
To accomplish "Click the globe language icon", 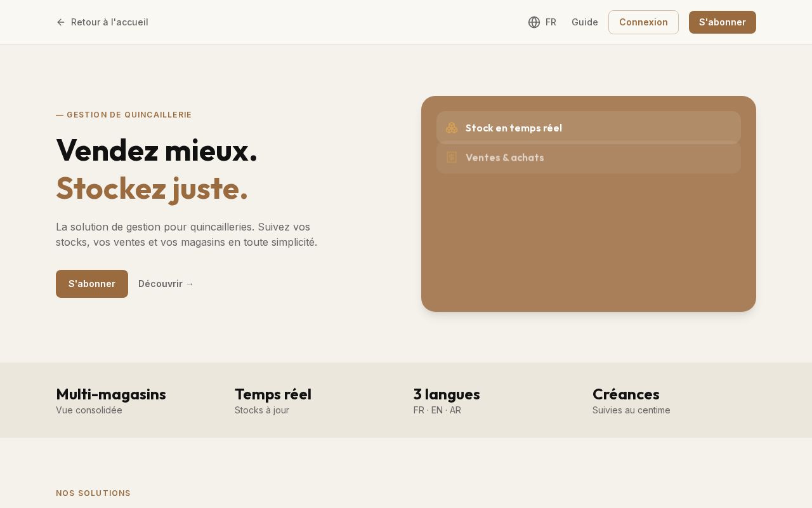I will [534, 22].
